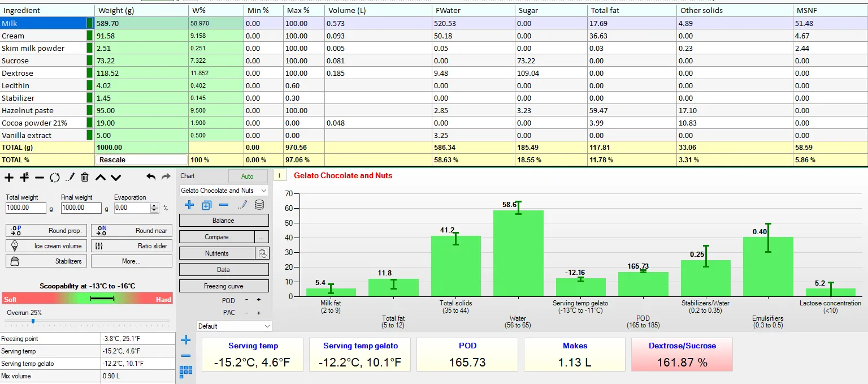The image size is (868, 384).
Task: Open the Gelato Chocolate and Nuts chart dropdown
Action: [x=224, y=191]
